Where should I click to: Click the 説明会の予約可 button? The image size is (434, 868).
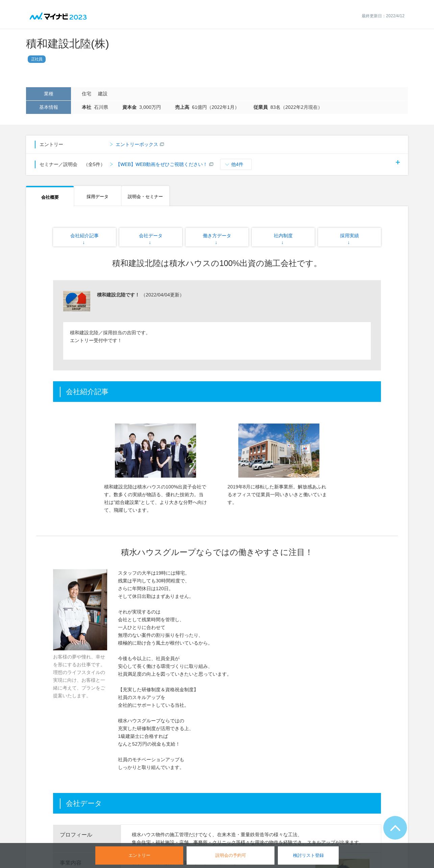(x=231, y=855)
